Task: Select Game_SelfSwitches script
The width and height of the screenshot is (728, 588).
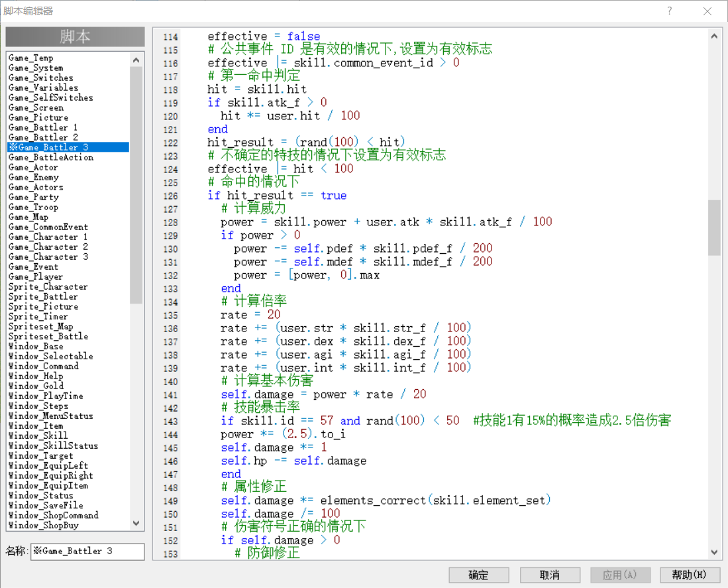Action: click(68, 97)
